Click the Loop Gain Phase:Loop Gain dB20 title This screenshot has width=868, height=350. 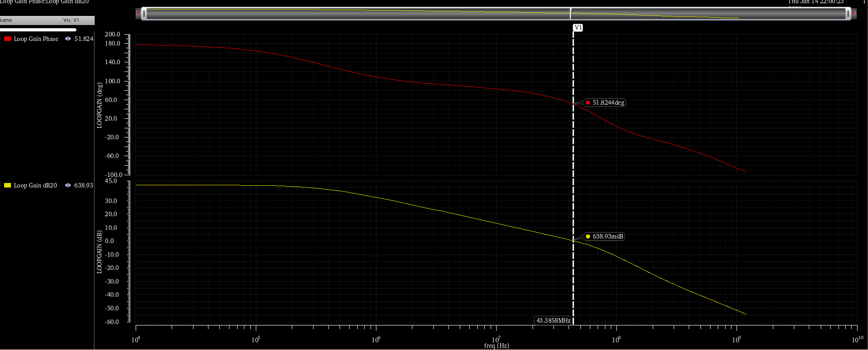[x=44, y=2]
